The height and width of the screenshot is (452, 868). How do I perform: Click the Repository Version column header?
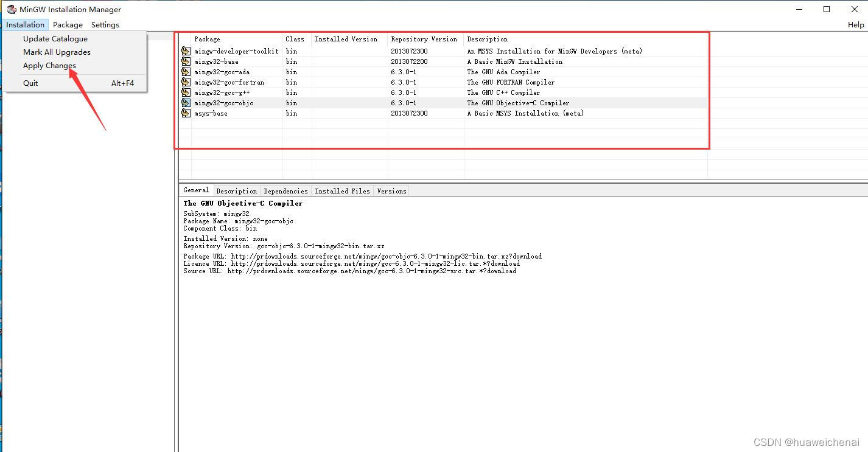(x=426, y=39)
